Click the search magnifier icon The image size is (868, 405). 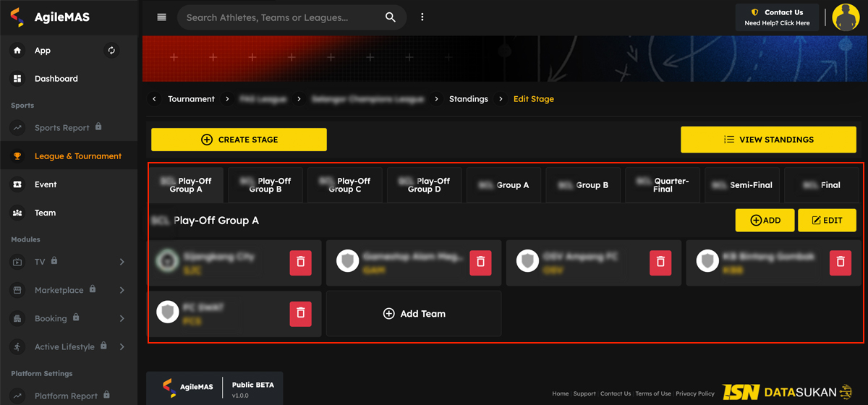click(391, 17)
